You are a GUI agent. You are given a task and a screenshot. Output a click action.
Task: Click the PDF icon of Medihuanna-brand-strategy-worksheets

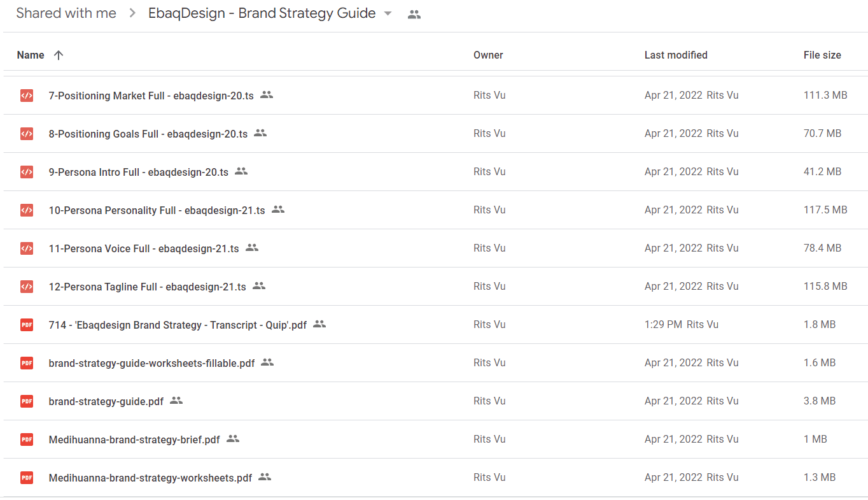[x=26, y=478]
